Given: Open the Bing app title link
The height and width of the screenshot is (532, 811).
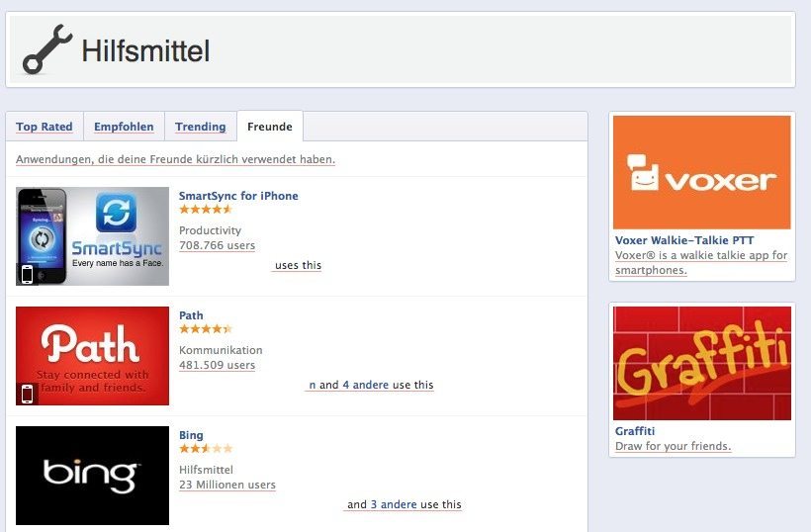Looking at the screenshot, I should pos(191,435).
